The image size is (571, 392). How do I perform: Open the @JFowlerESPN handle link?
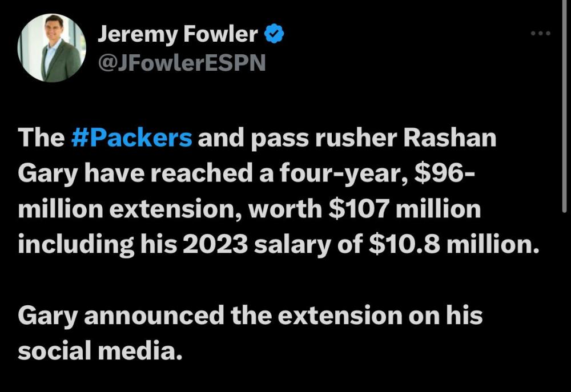pos(182,63)
